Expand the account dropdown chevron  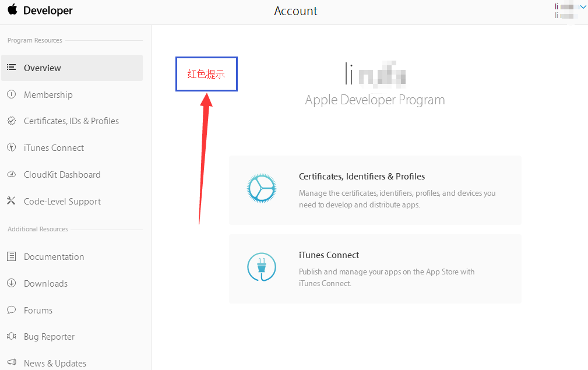[583, 7]
